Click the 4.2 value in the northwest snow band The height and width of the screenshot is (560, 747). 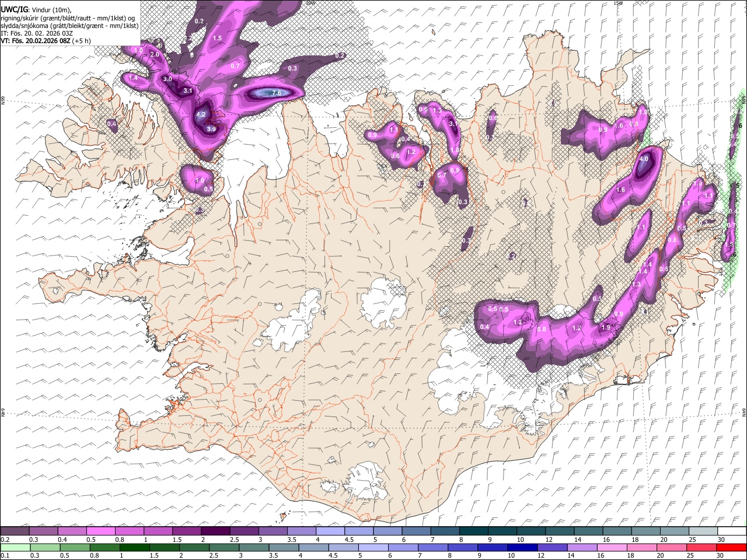201,114
